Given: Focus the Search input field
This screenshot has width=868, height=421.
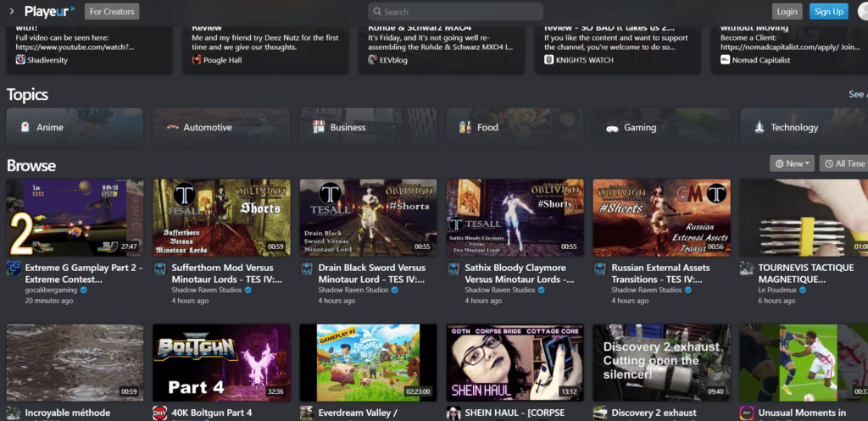Looking at the screenshot, I should 455,12.
